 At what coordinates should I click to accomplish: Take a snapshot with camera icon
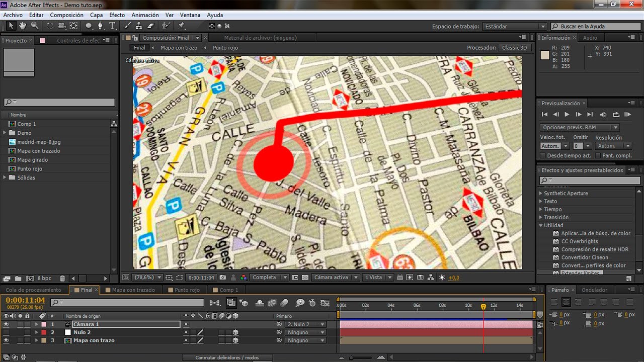click(223, 278)
